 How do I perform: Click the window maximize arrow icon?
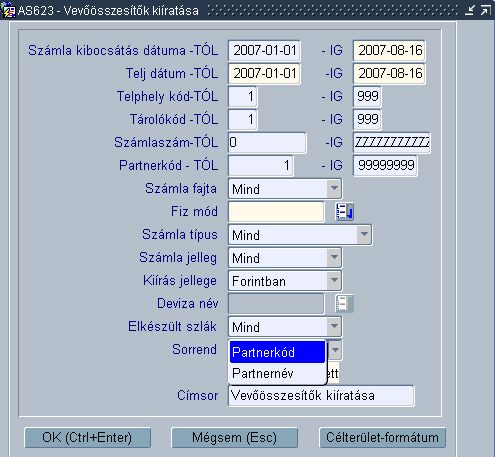485,10
